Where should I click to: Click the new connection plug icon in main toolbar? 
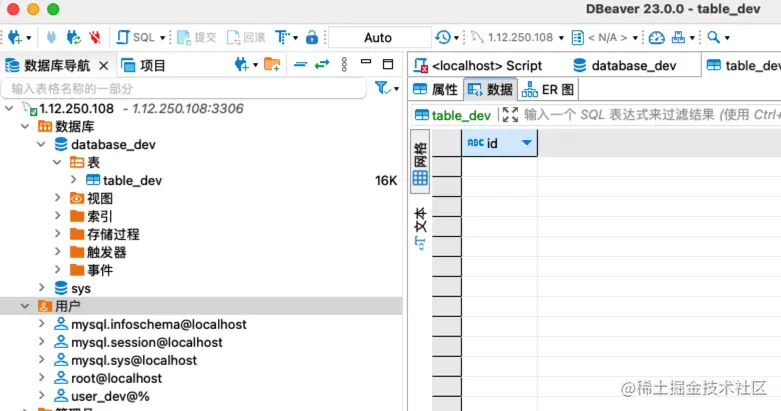(14, 37)
